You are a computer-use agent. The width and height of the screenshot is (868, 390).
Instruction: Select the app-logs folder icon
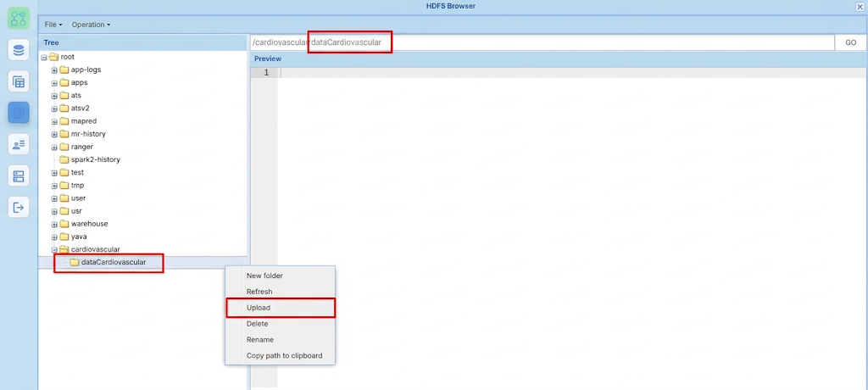click(x=64, y=70)
